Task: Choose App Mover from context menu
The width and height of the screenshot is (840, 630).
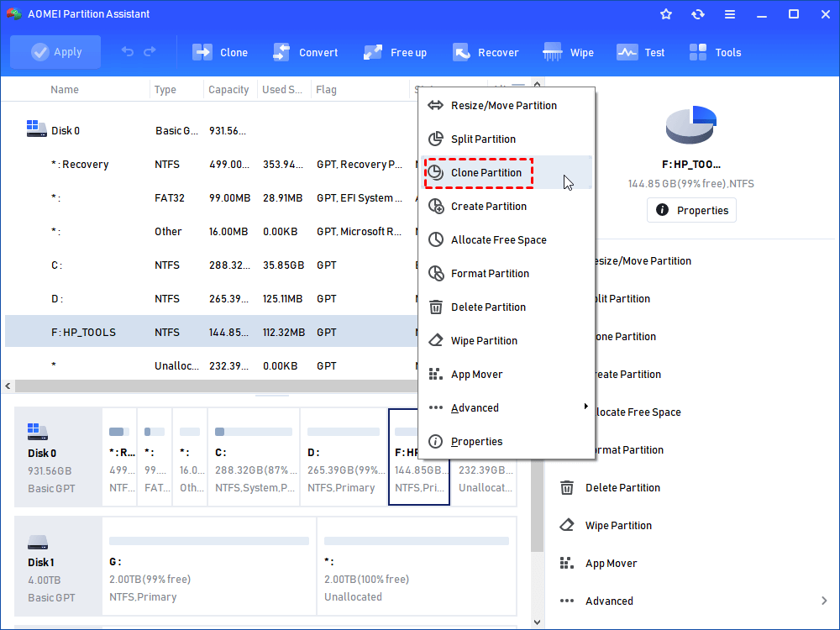Action: click(x=507, y=375)
